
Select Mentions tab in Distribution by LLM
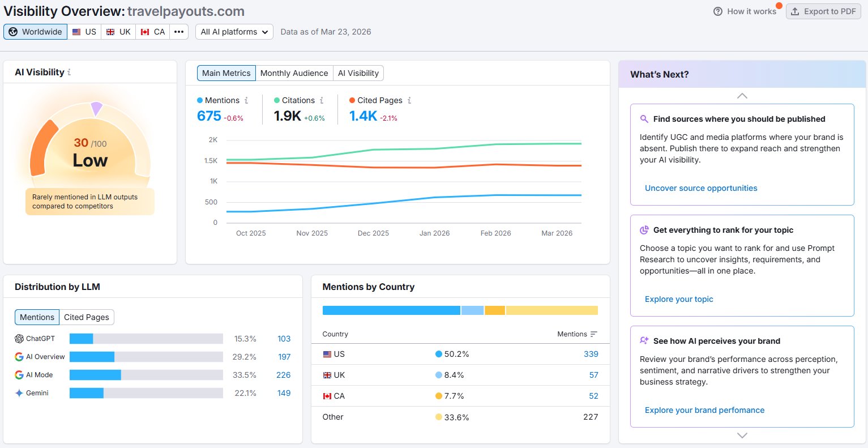(37, 317)
